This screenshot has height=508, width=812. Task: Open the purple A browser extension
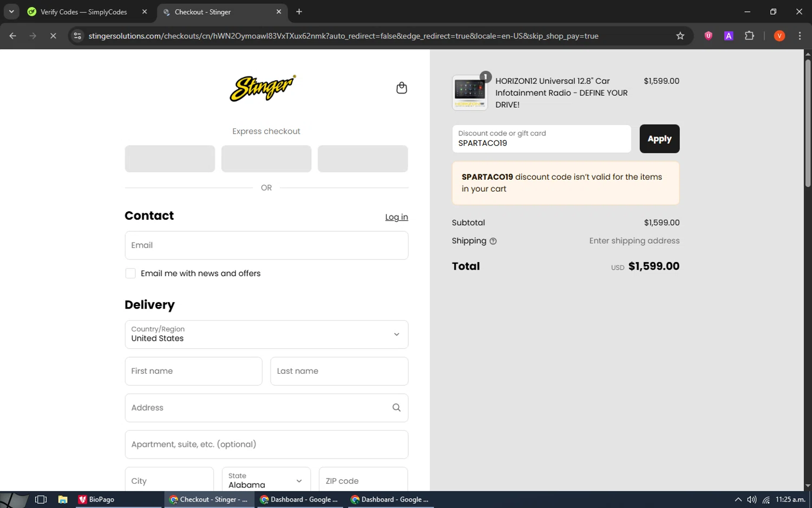click(729, 36)
